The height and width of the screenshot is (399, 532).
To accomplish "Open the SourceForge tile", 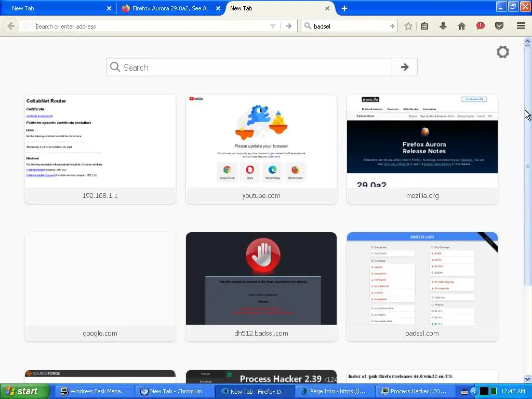I will coord(100,377).
